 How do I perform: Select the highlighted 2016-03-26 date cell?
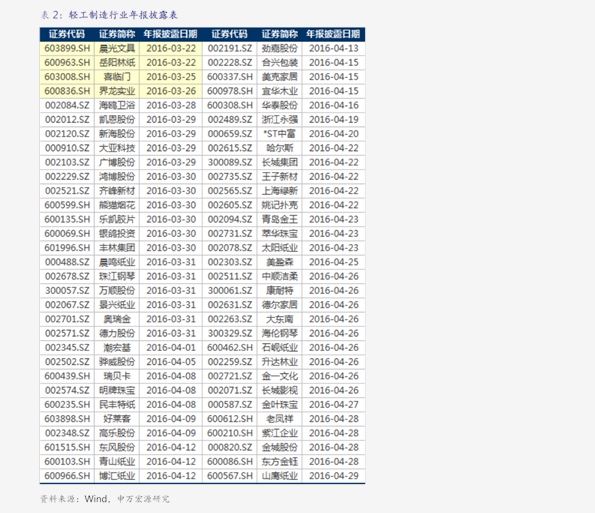click(171, 91)
